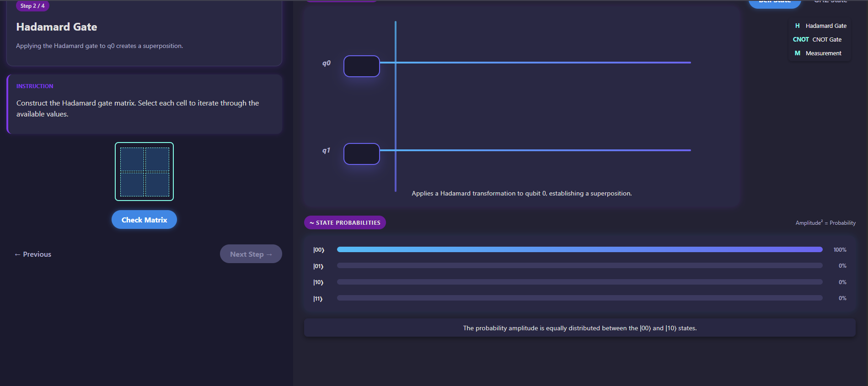Select the bottom-left matrix cell
The height and width of the screenshot is (386, 868).
132,185
